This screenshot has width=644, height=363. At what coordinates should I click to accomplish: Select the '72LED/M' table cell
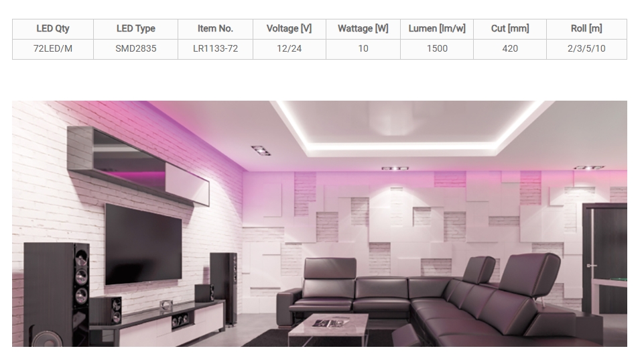(x=53, y=49)
